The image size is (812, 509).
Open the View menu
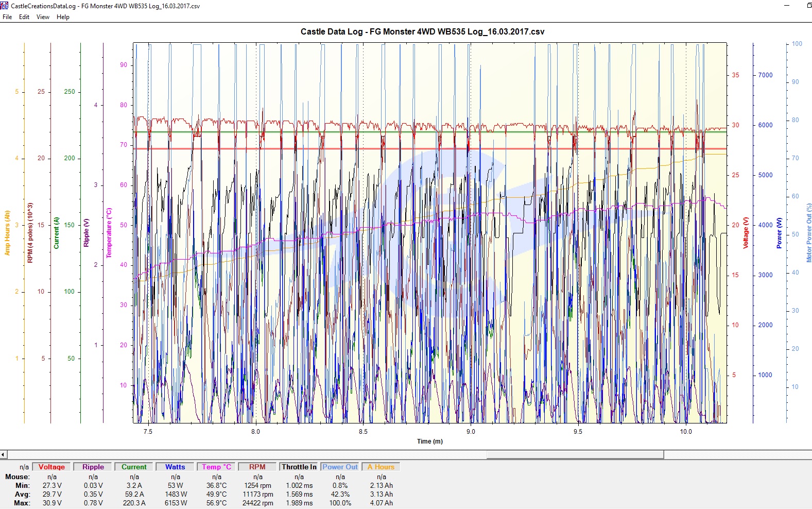(43, 17)
